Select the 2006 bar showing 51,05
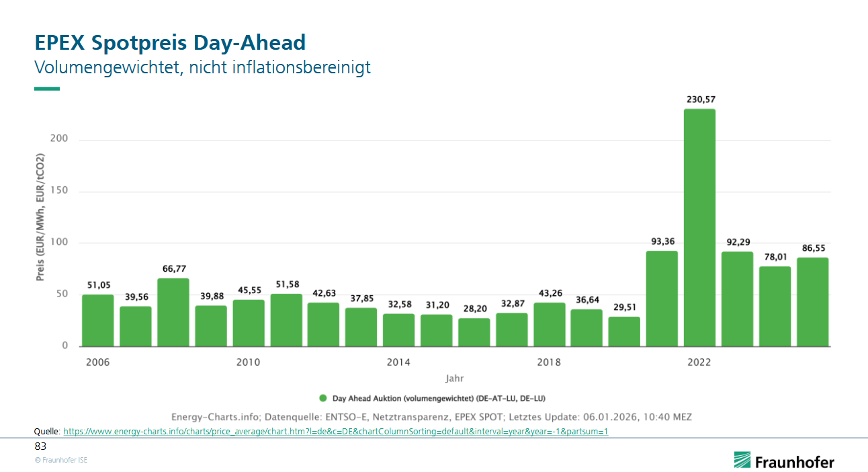Image resolution: width=868 pixels, height=472 pixels. coord(98,320)
